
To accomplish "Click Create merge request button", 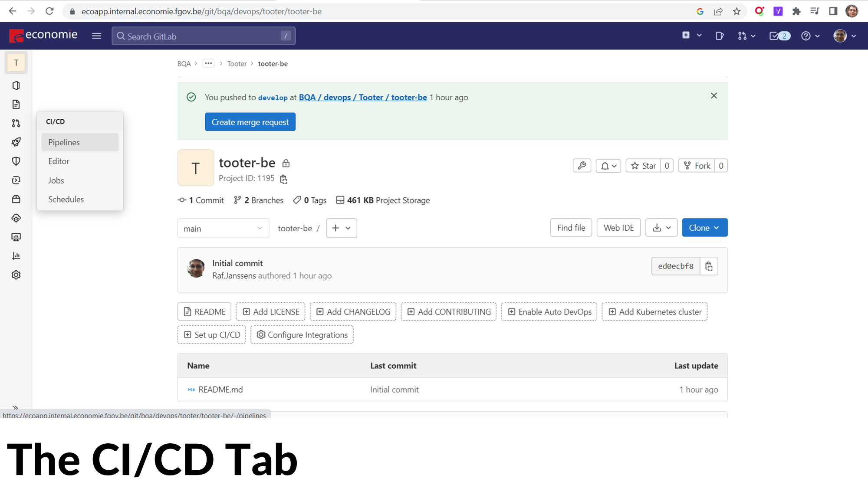I will click(250, 122).
